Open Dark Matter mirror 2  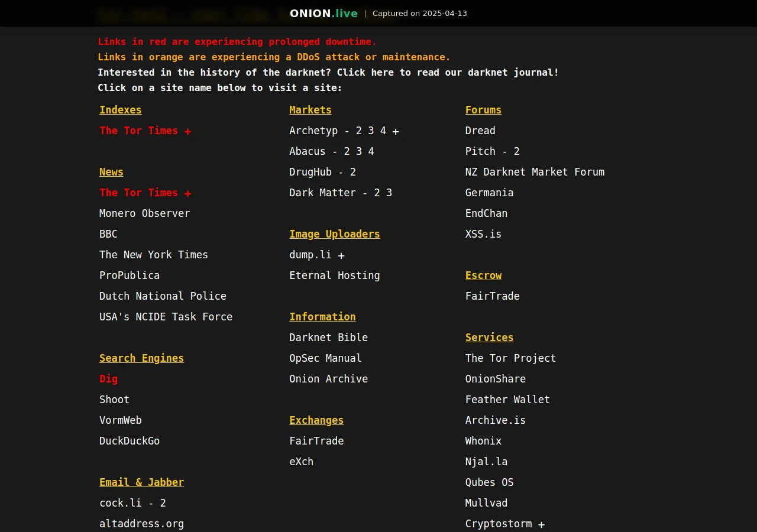click(x=377, y=193)
